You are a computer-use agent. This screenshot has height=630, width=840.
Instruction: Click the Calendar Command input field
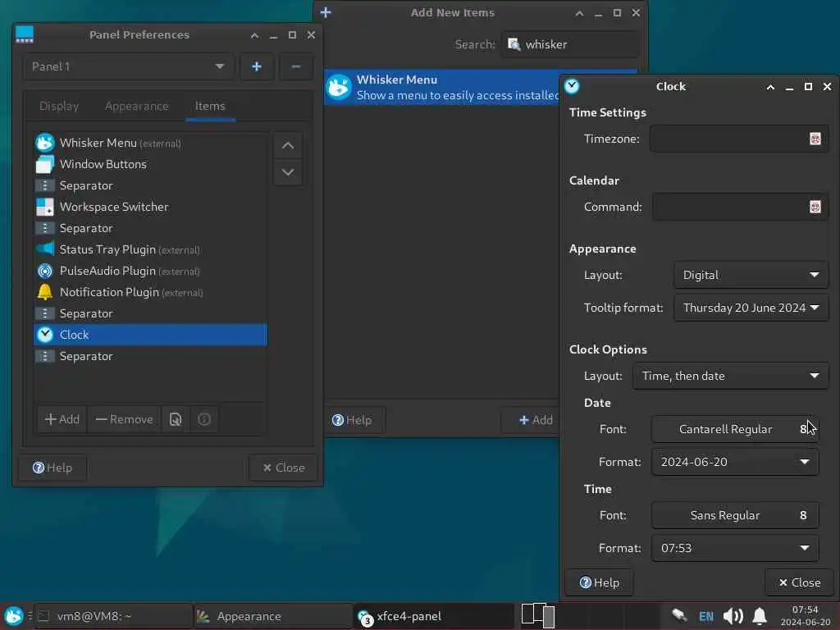(x=741, y=207)
